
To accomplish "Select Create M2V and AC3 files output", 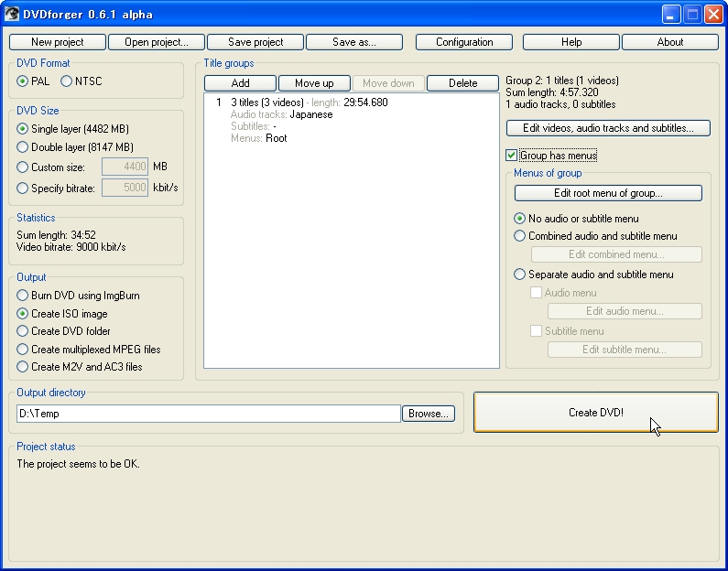I will point(22,367).
